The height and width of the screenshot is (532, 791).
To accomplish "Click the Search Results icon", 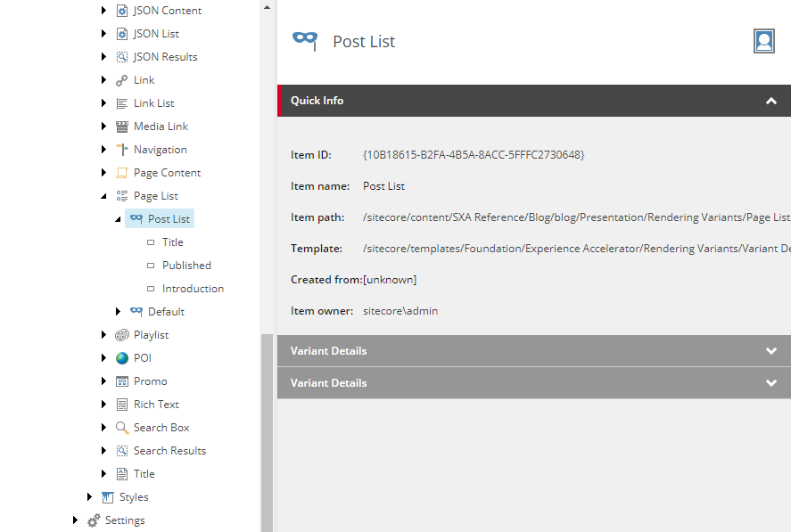I will tap(122, 451).
